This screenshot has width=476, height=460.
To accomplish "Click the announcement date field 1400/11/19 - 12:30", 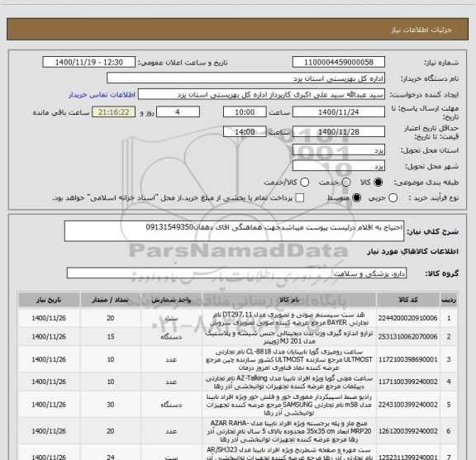I will point(89,62).
